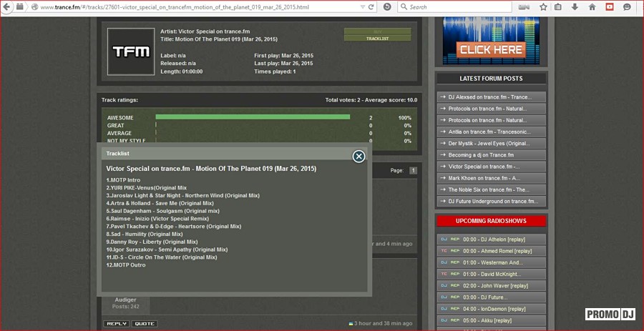Open the downloads arrow icon
Image resolution: width=644 pixels, height=331 pixels.
click(x=575, y=7)
